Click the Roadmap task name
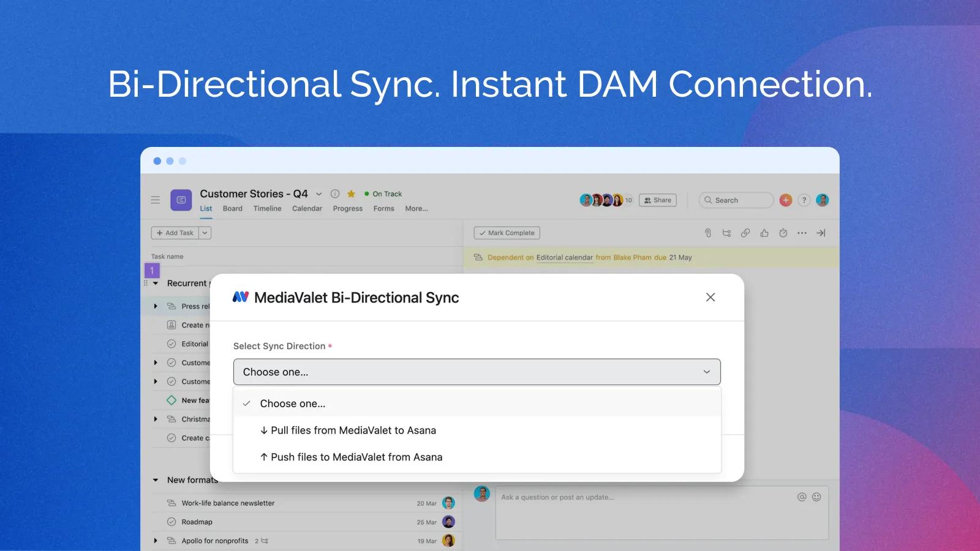The image size is (980, 551). click(197, 522)
